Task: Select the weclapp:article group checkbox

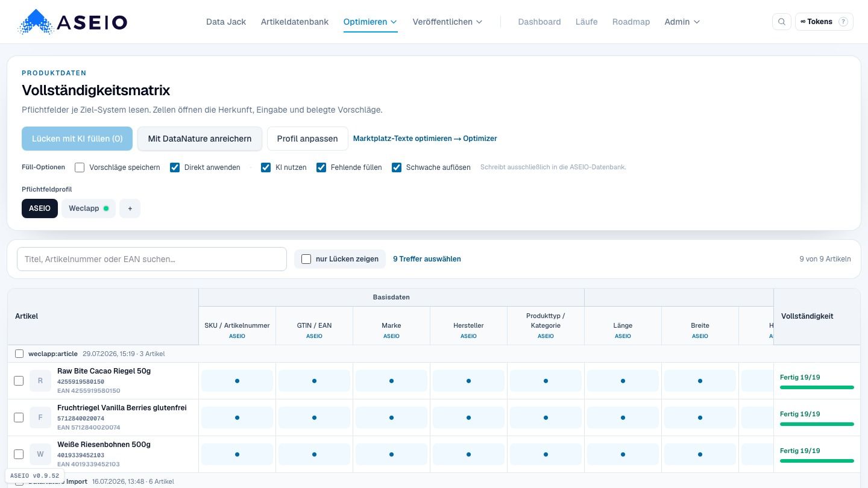Action: coord(19,354)
